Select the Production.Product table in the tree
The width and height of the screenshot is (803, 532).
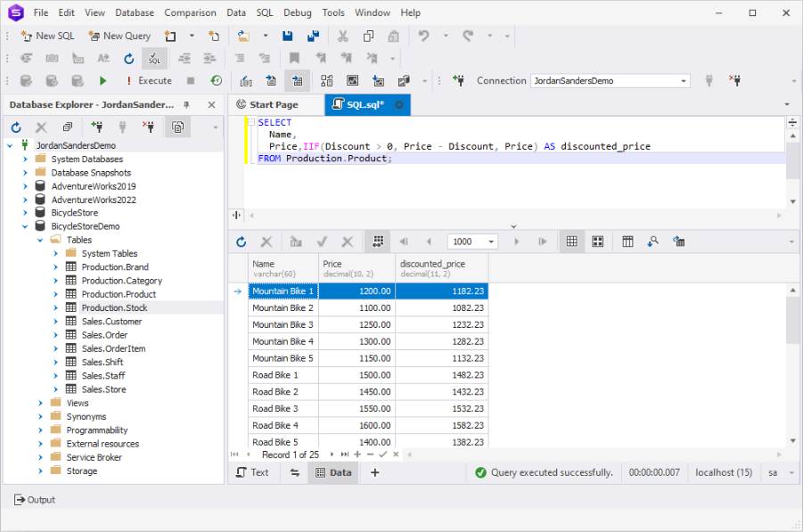[x=119, y=294]
